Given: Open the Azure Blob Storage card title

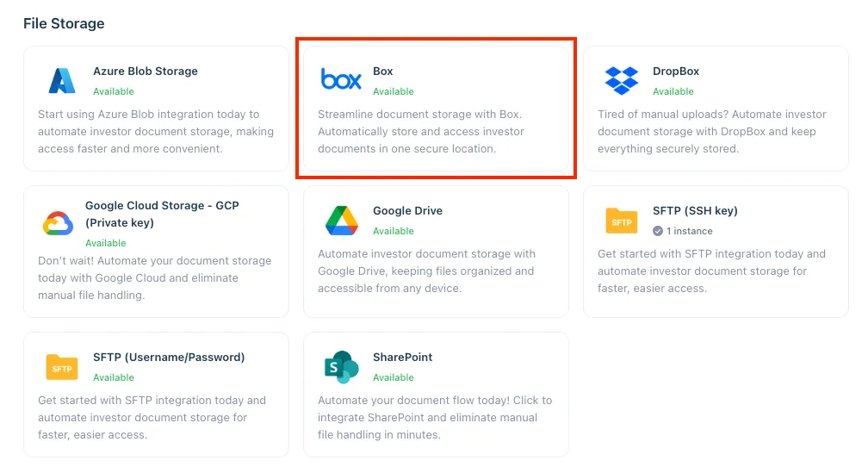Looking at the screenshot, I should click(x=145, y=71).
